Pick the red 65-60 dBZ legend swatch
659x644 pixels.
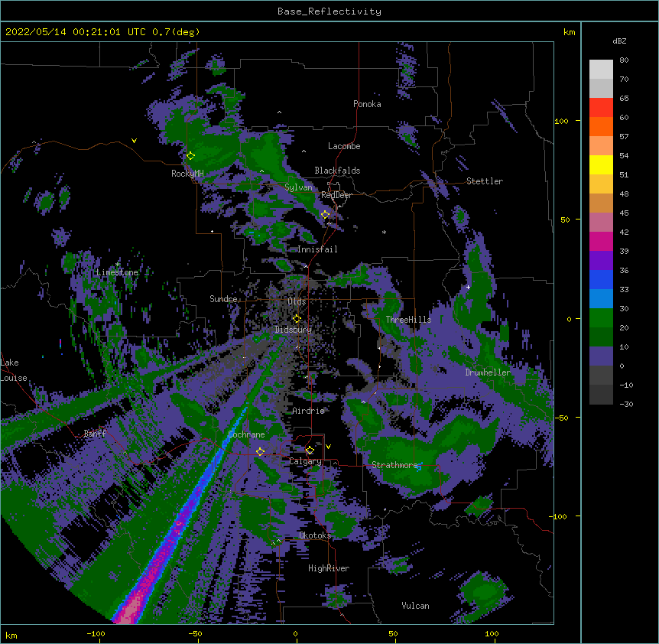(x=601, y=108)
